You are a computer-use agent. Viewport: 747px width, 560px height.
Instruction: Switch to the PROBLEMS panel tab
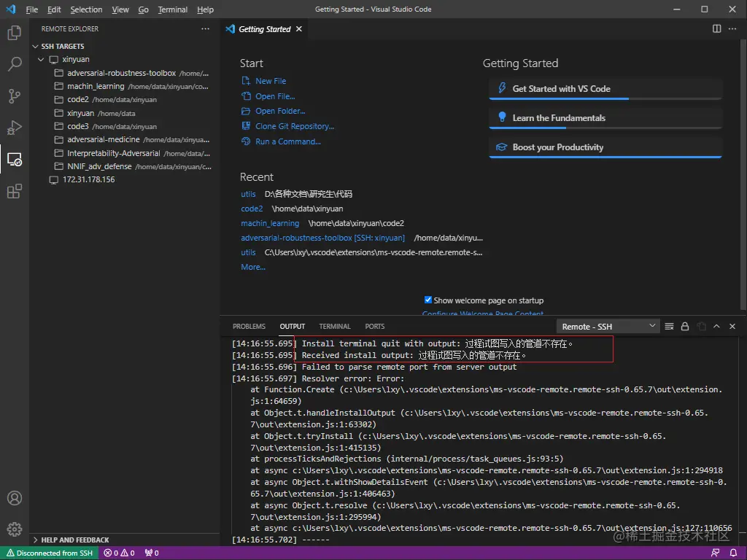tap(249, 327)
